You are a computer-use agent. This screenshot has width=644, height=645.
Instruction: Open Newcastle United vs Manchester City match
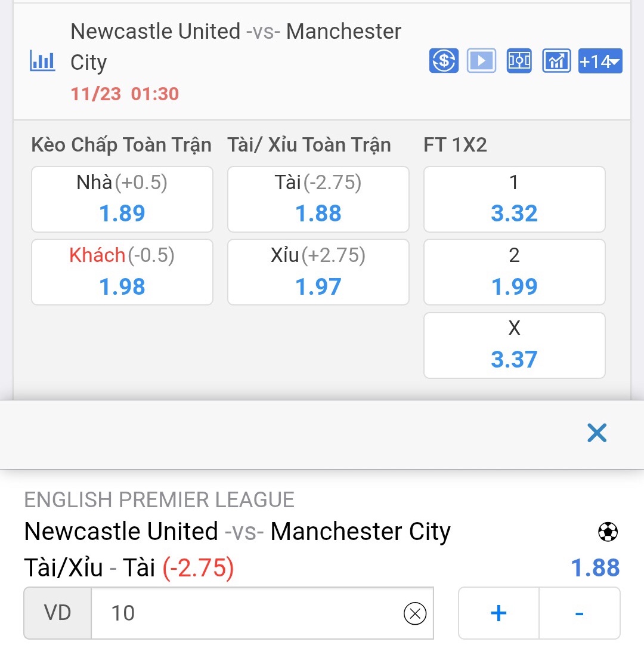point(236,47)
